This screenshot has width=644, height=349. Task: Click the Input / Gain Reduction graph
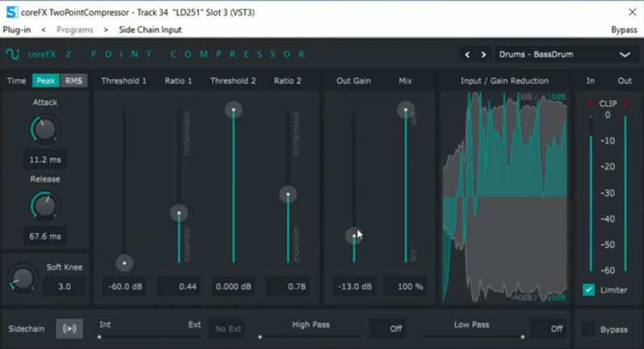pos(505,197)
